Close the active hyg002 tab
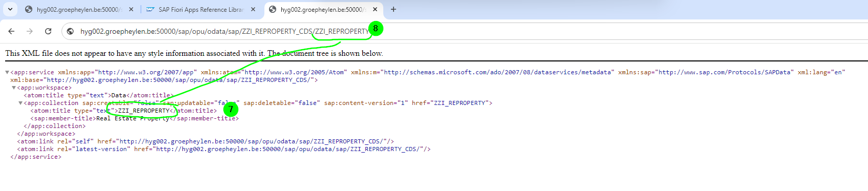 [375, 9]
